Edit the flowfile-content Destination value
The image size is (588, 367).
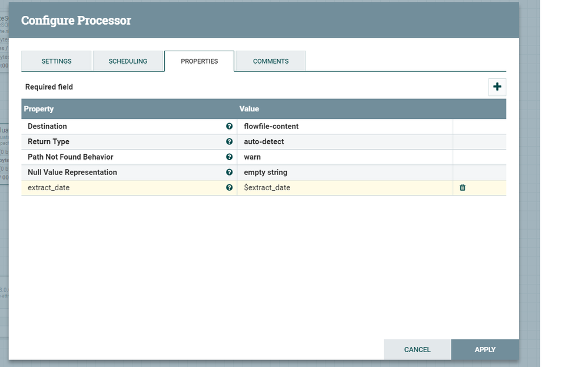pyautogui.click(x=345, y=127)
